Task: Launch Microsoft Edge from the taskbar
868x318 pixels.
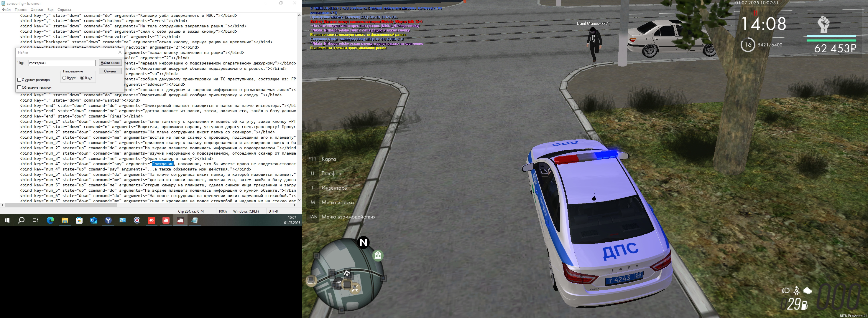Action: coord(50,221)
